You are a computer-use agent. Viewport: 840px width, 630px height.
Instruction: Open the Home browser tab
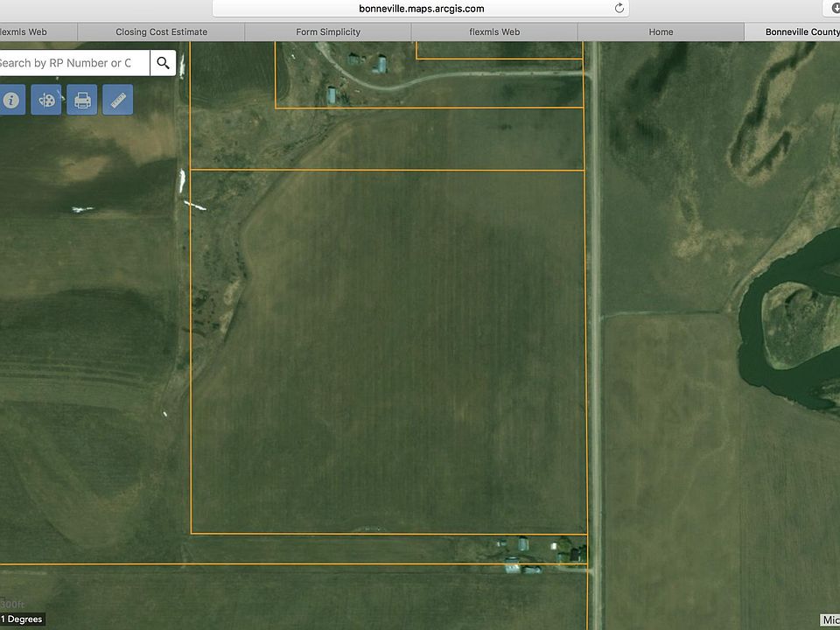tap(661, 32)
